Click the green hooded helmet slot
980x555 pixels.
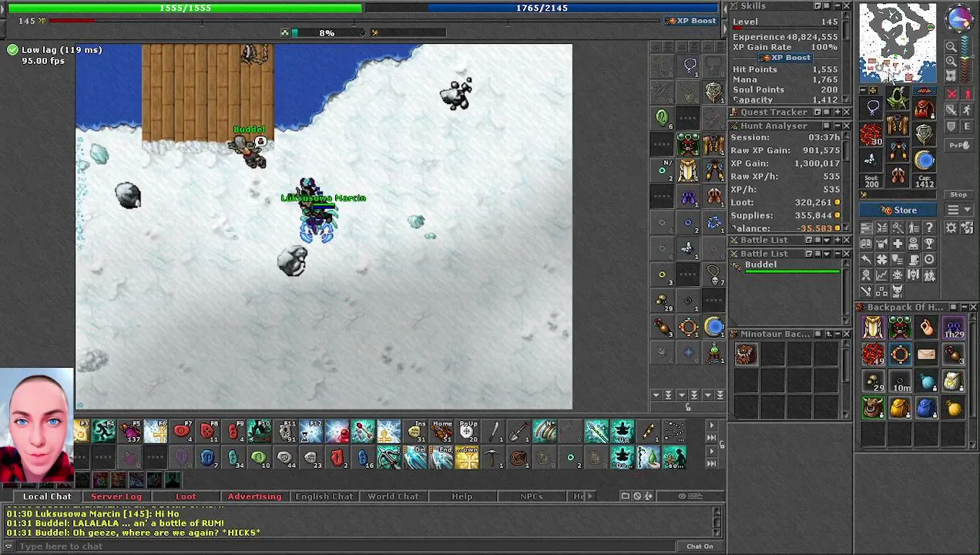[x=898, y=97]
